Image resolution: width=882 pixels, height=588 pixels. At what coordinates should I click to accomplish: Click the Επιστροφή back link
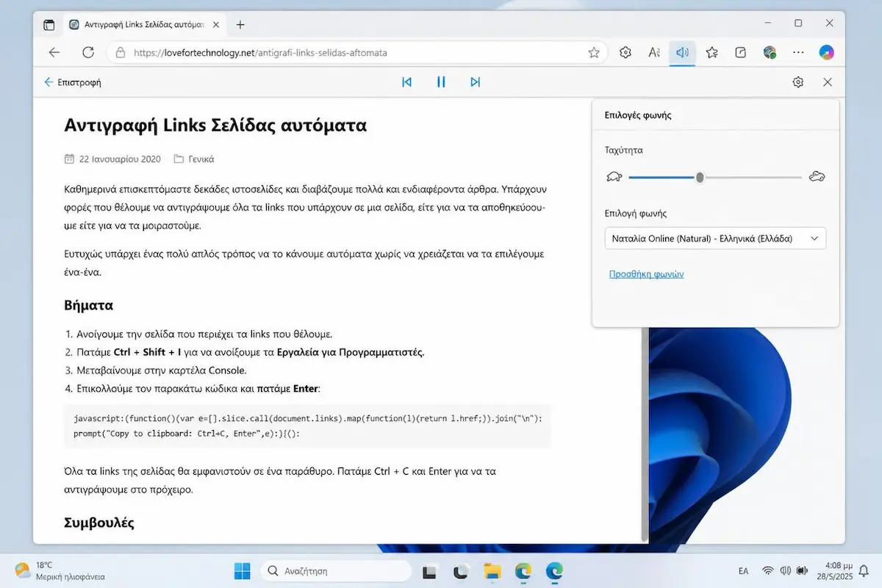coord(73,82)
